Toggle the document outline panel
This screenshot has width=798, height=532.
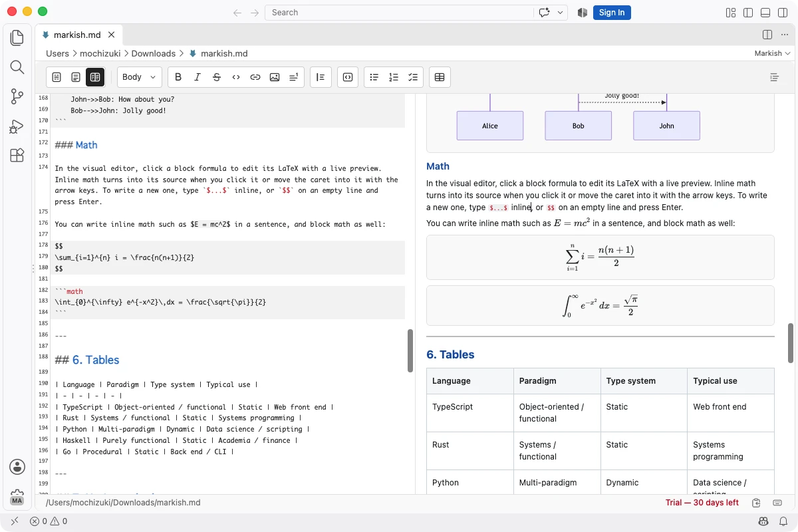point(774,77)
